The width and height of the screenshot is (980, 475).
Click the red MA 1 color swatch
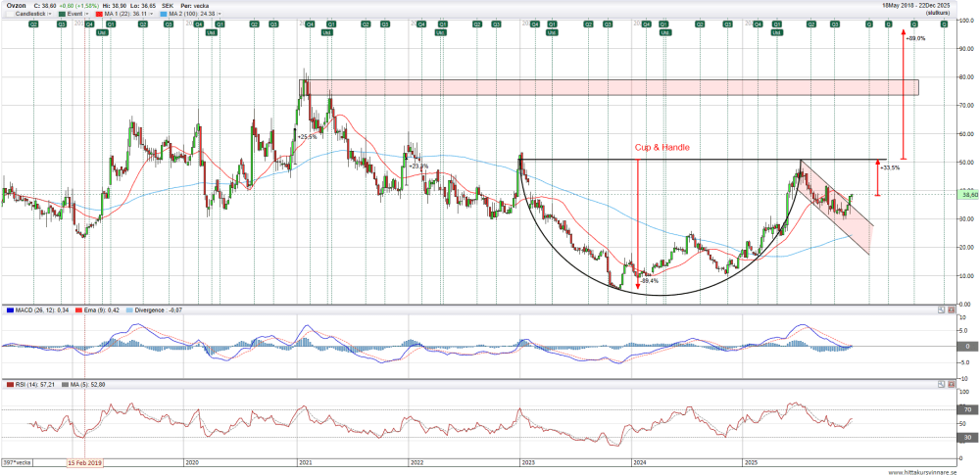point(97,13)
